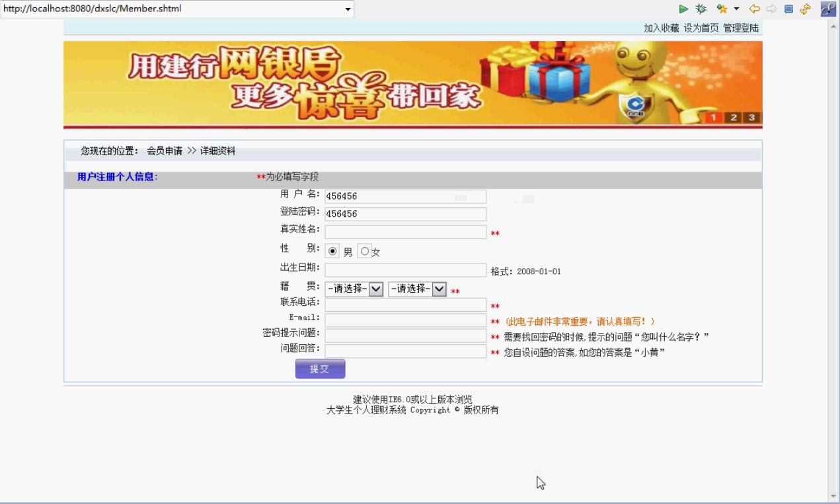Image resolution: width=840 pixels, height=504 pixels.
Task: Click the scrollbar down arrow
Action: point(833,497)
